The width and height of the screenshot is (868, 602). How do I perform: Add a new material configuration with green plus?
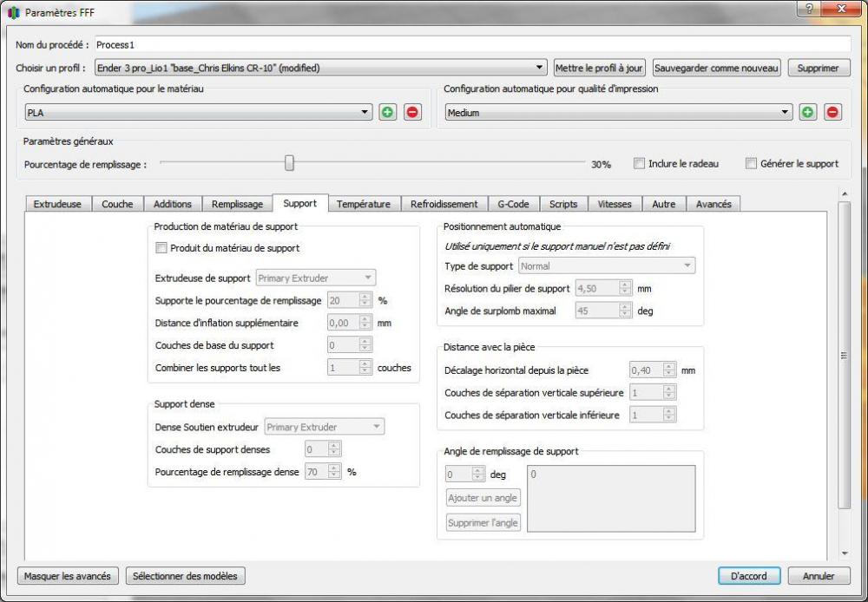(387, 112)
